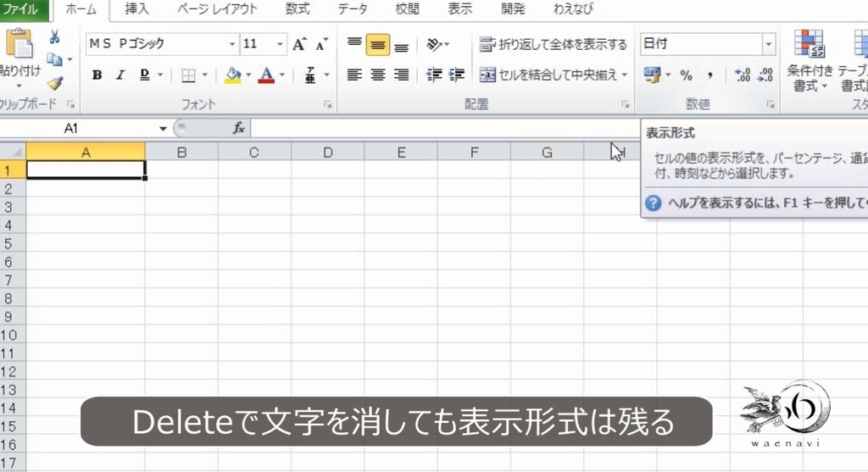Open the paste options dropdown arrow
This screenshot has height=472, width=868.
click(x=19, y=86)
